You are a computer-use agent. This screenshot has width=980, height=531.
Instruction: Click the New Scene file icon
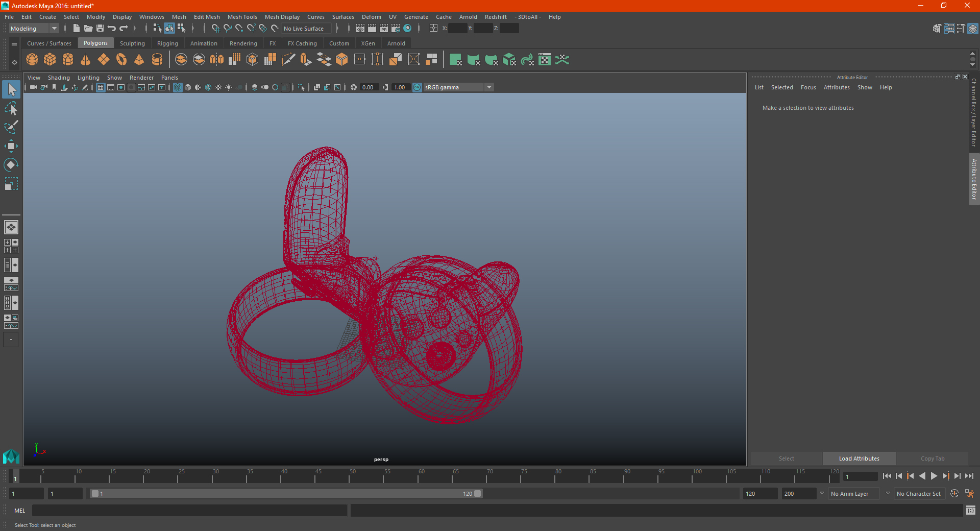(x=76, y=29)
